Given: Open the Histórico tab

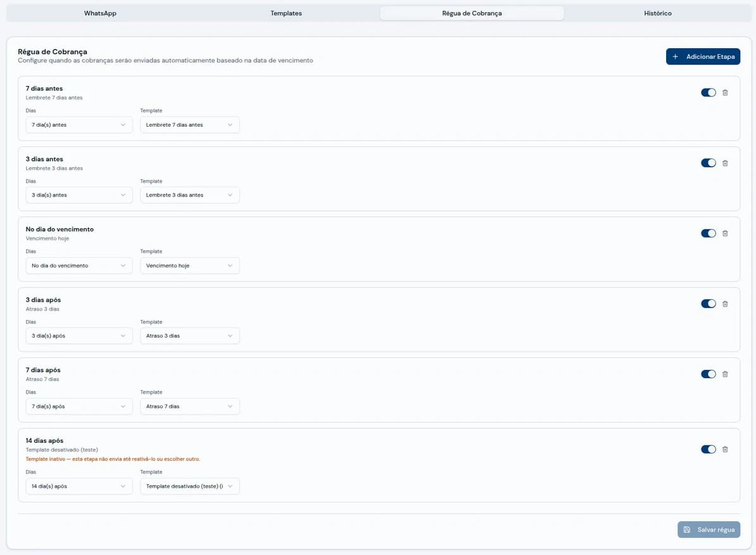Looking at the screenshot, I should (658, 13).
